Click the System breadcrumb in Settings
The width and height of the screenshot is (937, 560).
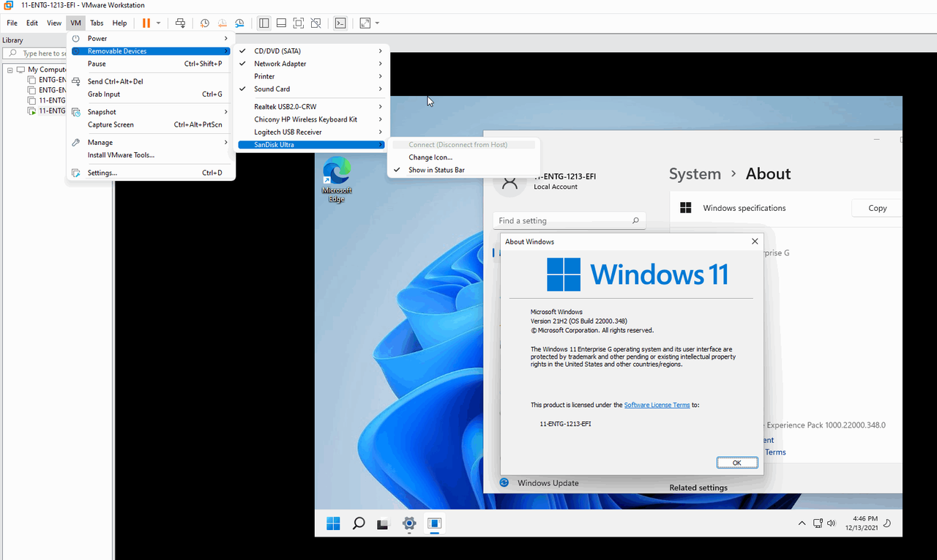695,173
